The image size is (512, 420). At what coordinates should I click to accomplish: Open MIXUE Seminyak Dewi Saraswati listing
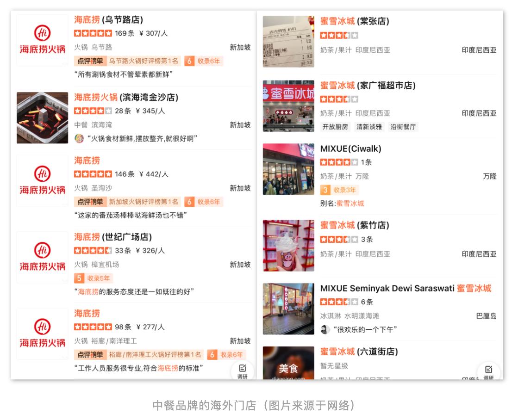click(x=406, y=289)
